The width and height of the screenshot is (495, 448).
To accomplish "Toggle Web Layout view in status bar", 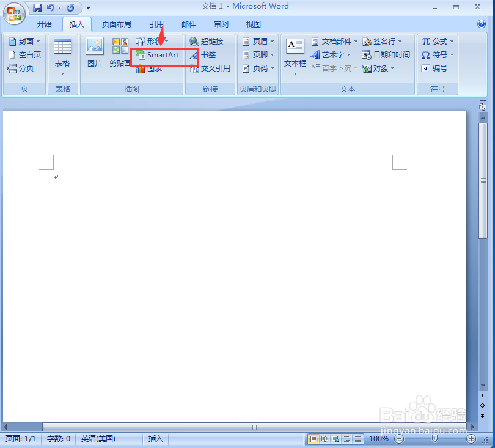I will (x=334, y=439).
